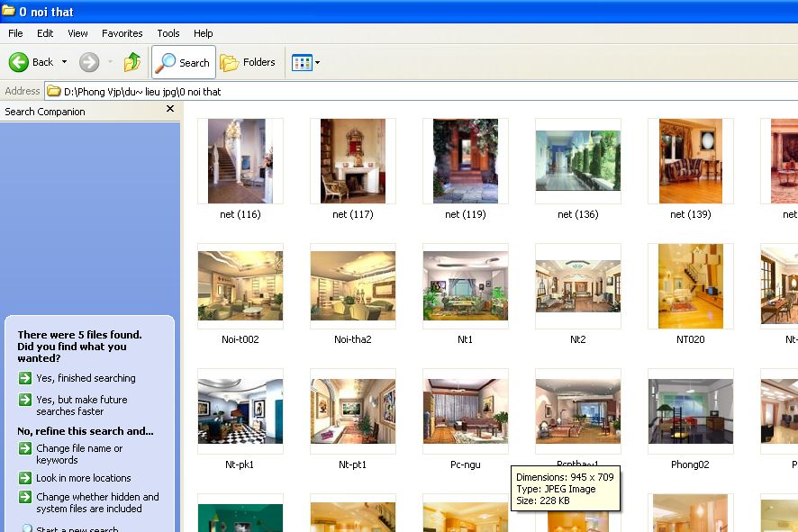This screenshot has height=532, width=798.
Task: Click the 'net (116)' file name
Action: (x=240, y=214)
